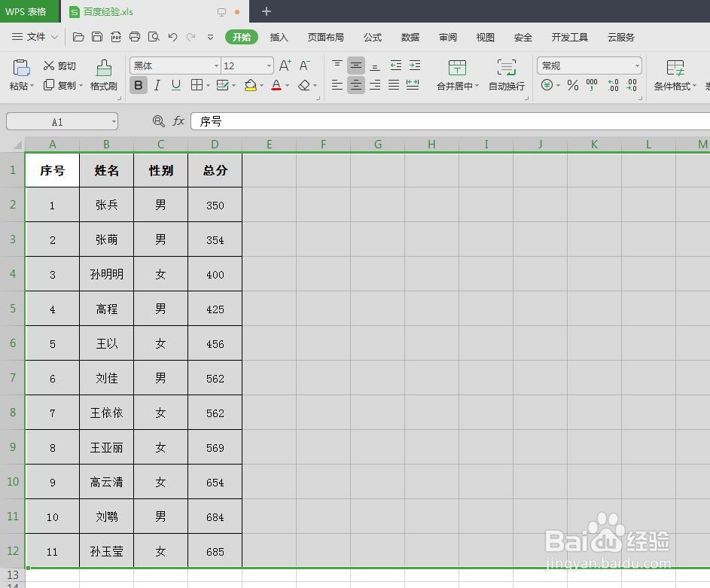The width and height of the screenshot is (710, 588).
Task: Toggle underline formatting
Action: [175, 85]
